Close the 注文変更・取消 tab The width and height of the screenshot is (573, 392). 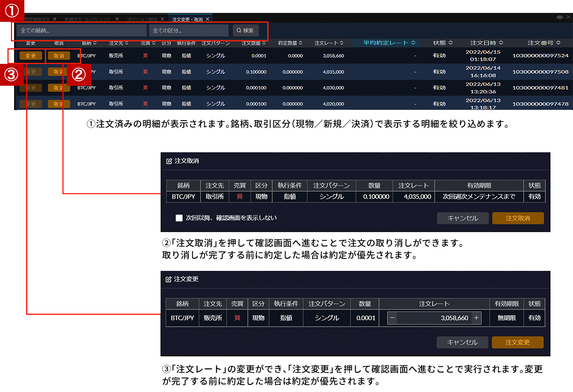(x=208, y=19)
